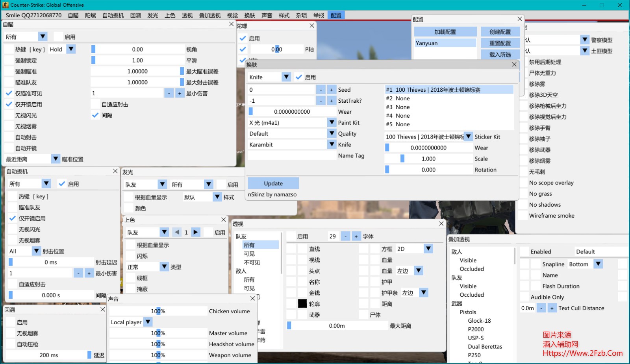Image resolution: width=630 pixels, height=364 pixels.
Task: Click right arrow in the 上色 panel
Action: click(196, 232)
